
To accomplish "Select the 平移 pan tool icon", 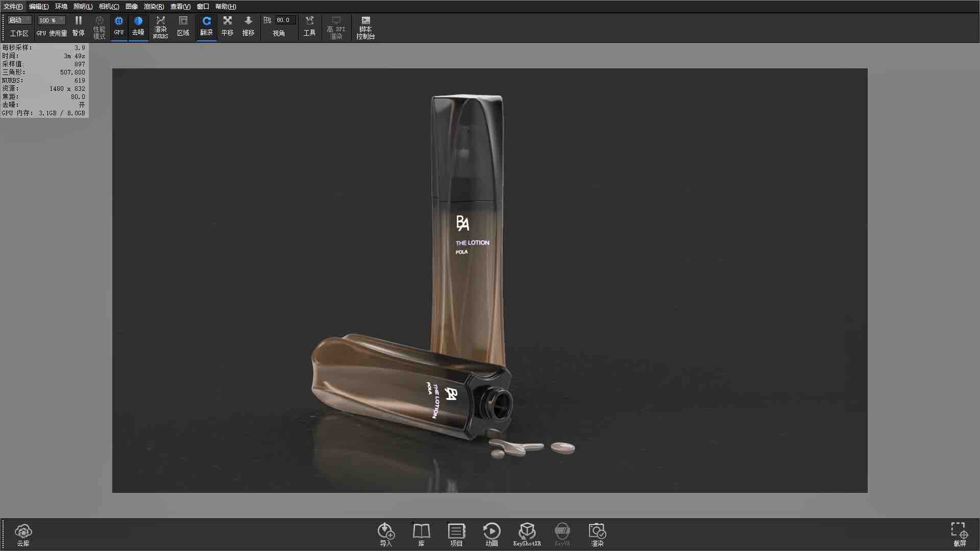I will (228, 27).
